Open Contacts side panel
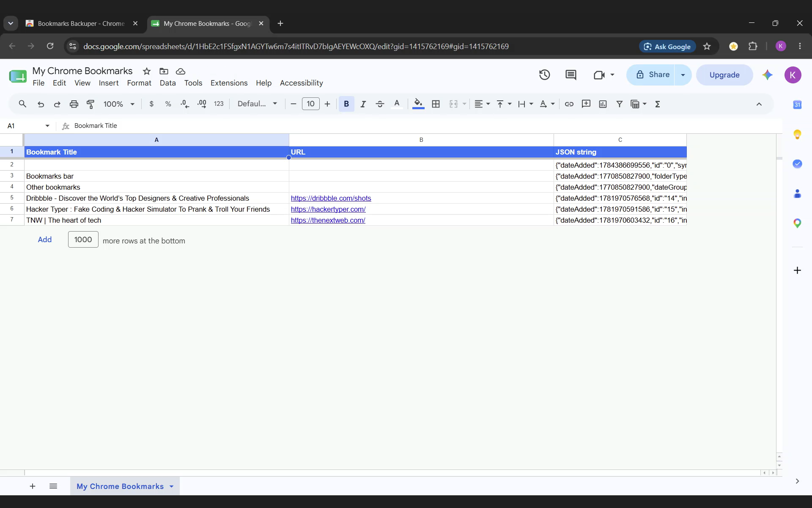 (797, 193)
